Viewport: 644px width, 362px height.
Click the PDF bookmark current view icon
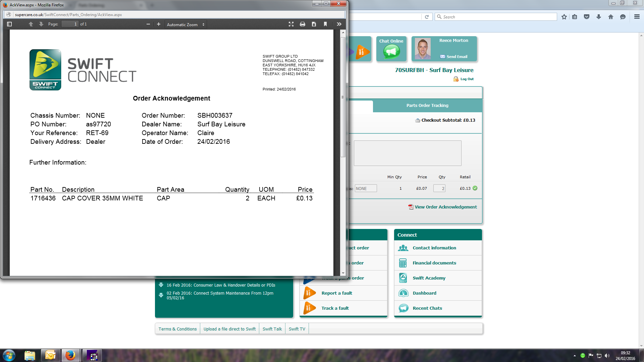click(325, 24)
